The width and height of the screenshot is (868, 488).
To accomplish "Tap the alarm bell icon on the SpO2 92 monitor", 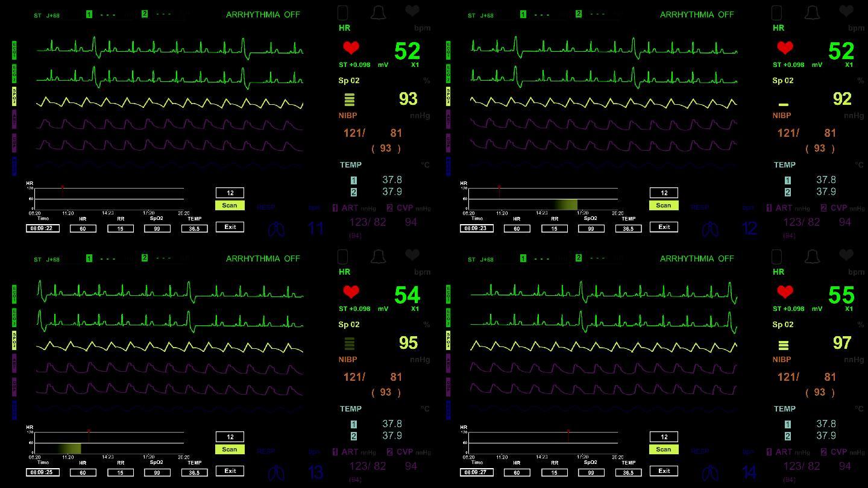I will (x=812, y=13).
